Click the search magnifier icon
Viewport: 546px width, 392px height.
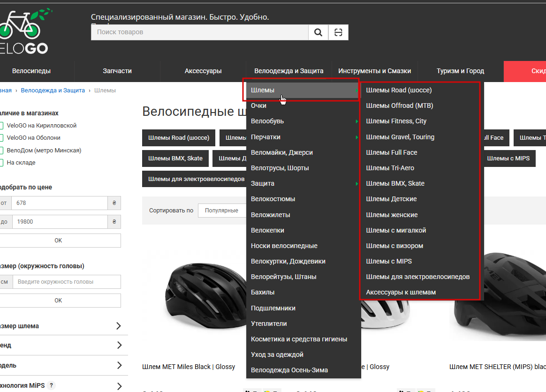pyautogui.click(x=318, y=32)
